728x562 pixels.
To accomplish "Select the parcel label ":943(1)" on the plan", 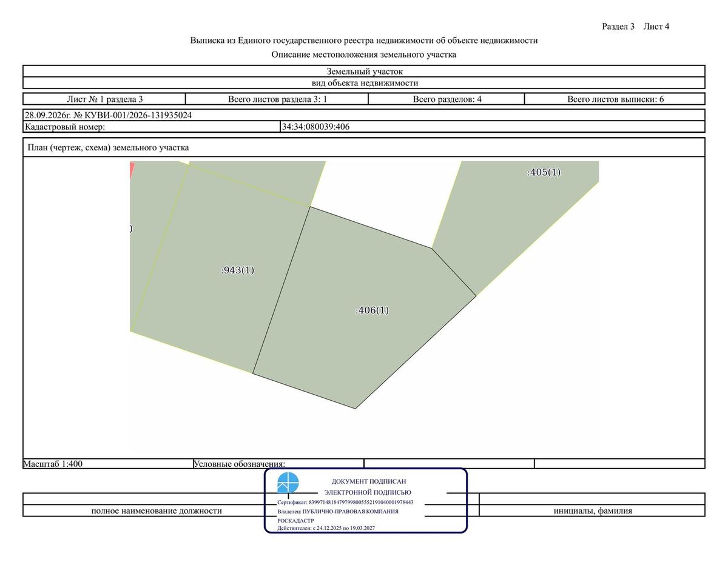I will pos(237,270).
